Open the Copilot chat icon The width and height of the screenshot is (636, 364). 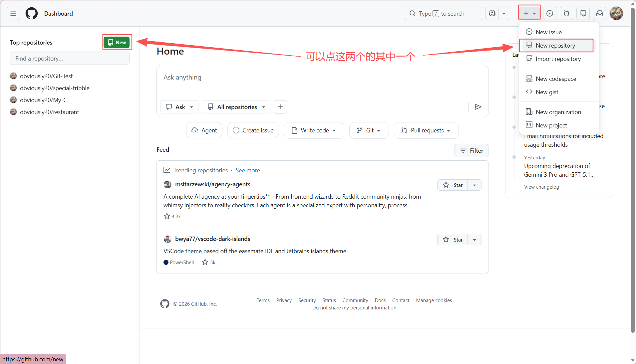(492, 13)
